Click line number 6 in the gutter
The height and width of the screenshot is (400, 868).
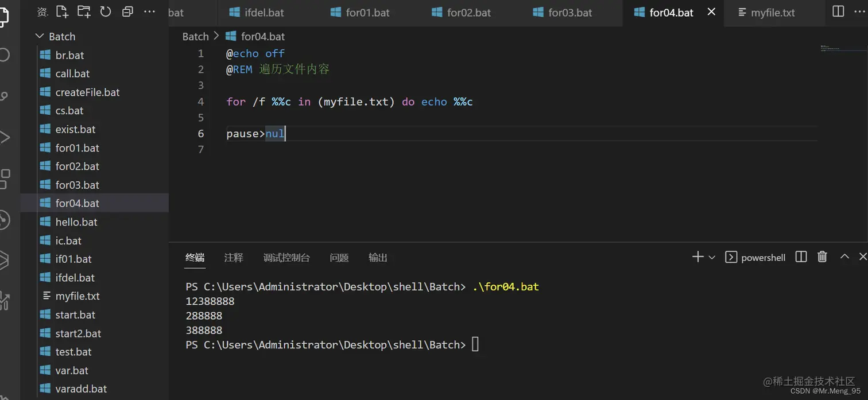click(200, 134)
